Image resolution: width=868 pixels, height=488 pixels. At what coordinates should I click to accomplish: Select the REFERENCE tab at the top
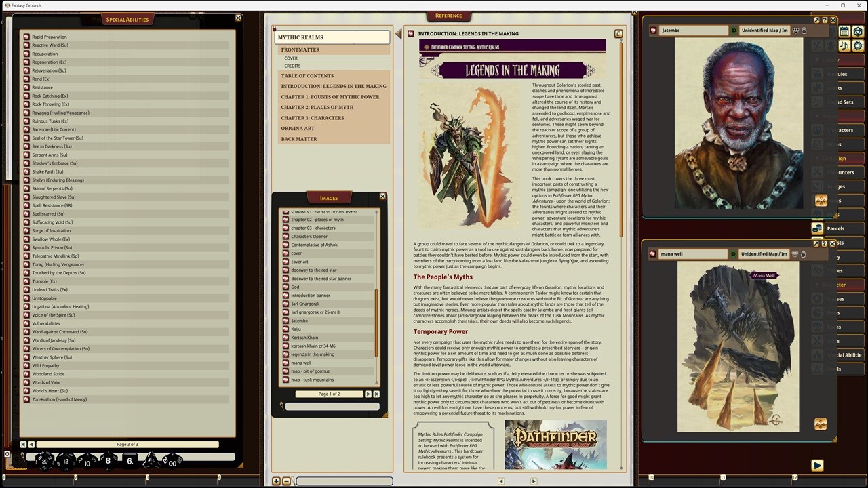[x=448, y=15]
